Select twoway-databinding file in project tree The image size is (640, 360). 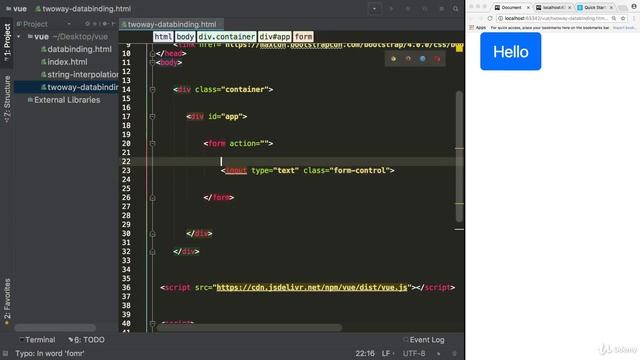point(80,87)
